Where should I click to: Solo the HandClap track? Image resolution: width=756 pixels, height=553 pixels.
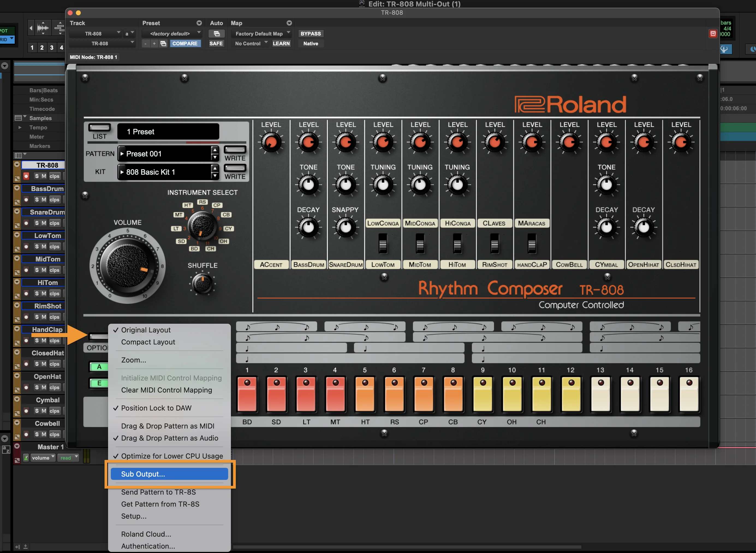37,340
